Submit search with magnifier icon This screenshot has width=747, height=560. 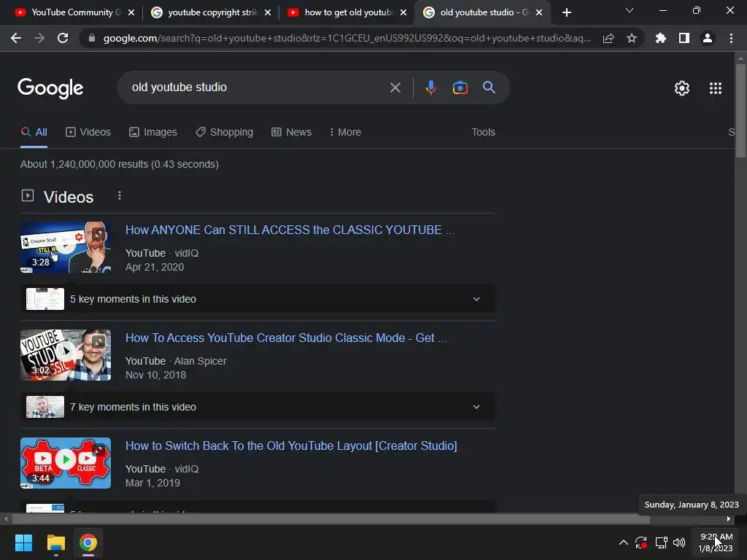[x=489, y=87]
